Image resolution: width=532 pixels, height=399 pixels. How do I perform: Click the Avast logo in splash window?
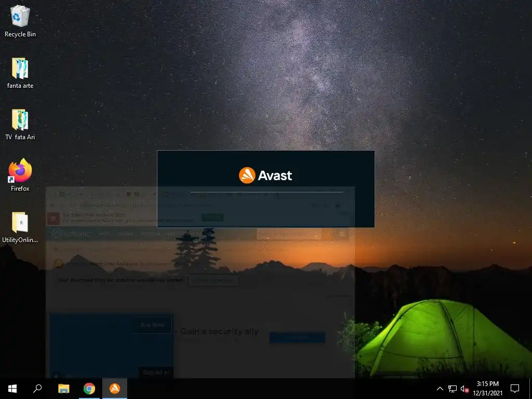pyautogui.click(x=265, y=176)
